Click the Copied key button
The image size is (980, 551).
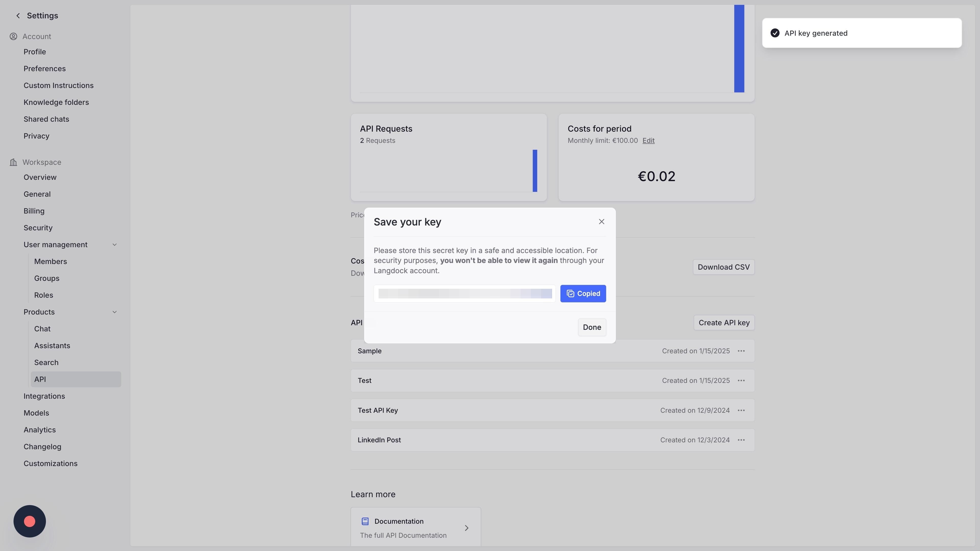click(583, 294)
